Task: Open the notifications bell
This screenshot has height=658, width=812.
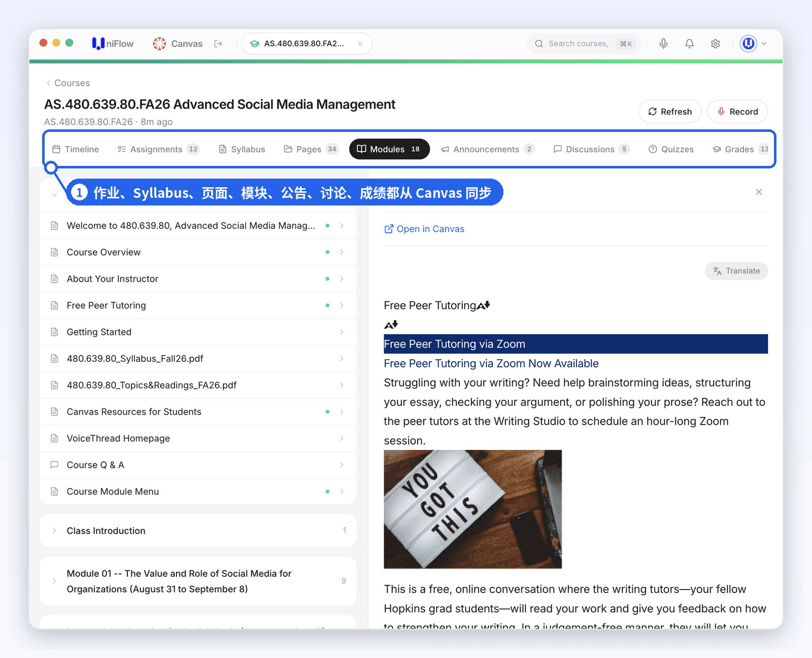Action: [689, 44]
